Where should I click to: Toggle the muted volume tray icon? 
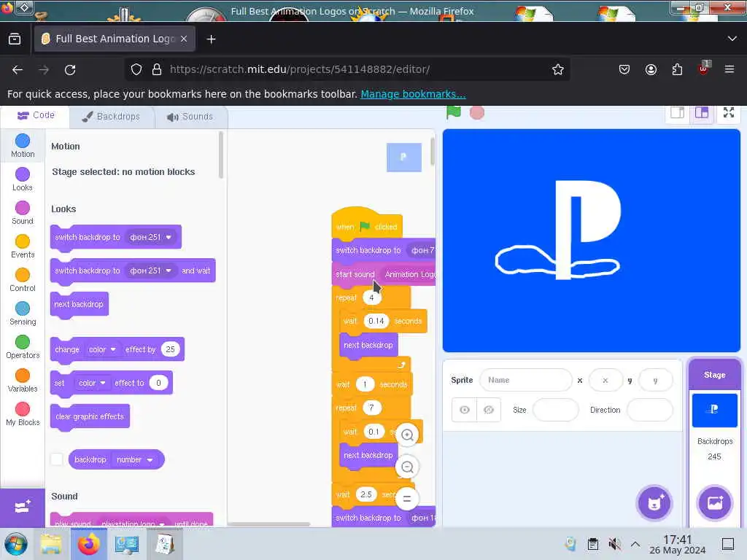[x=614, y=544]
